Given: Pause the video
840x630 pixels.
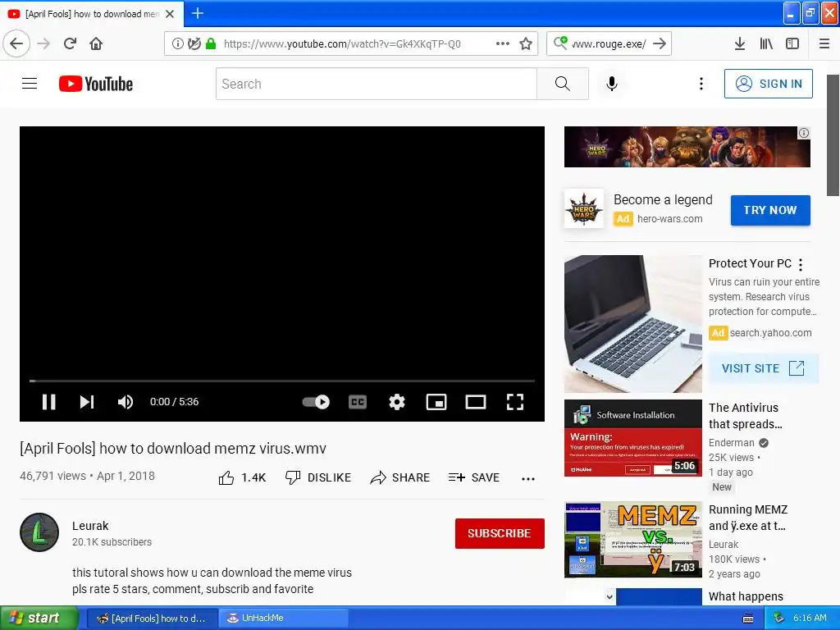Looking at the screenshot, I should (x=48, y=402).
